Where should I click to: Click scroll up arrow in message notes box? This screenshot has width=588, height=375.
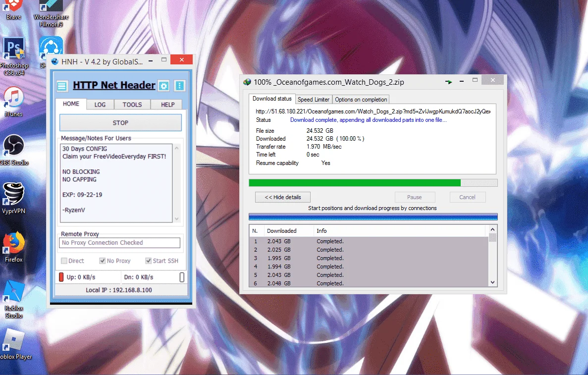tap(177, 148)
